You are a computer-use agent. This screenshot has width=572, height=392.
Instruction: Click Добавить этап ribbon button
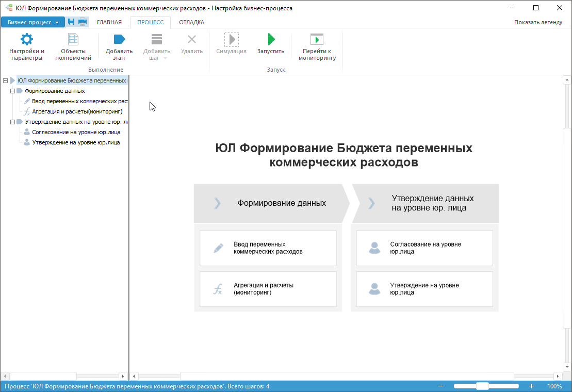(119, 40)
